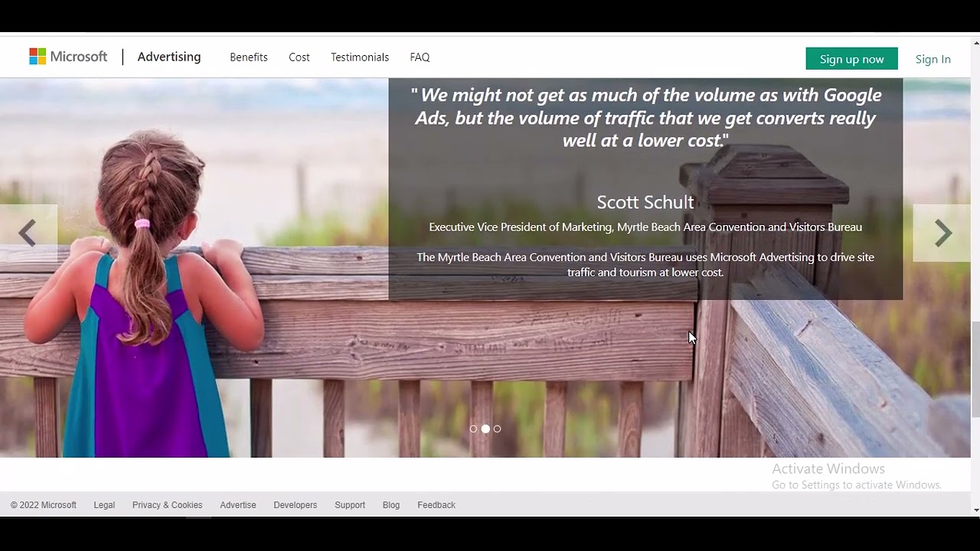
Task: Open the Legal footer link
Action: [x=104, y=505]
